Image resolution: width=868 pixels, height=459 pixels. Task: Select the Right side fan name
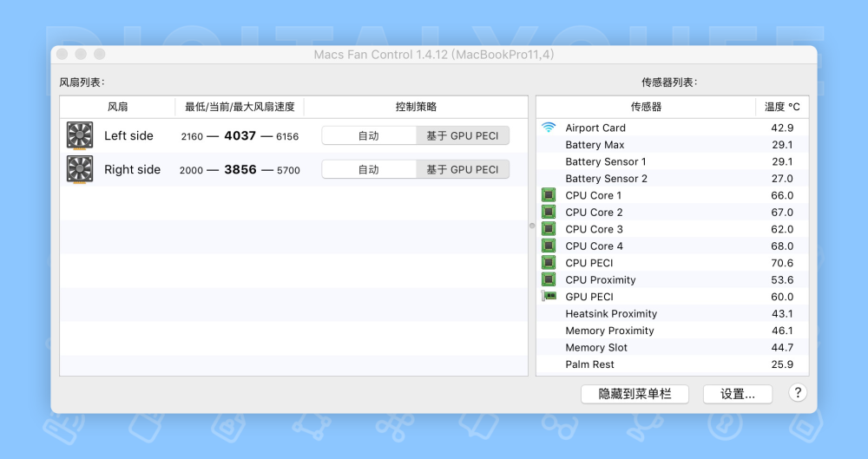click(x=132, y=169)
